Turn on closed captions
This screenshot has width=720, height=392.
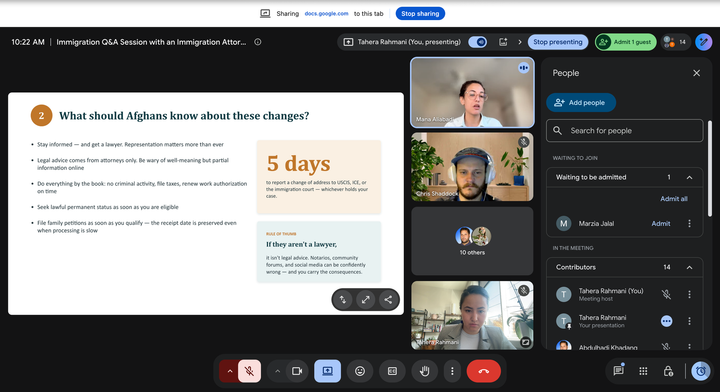pos(392,371)
